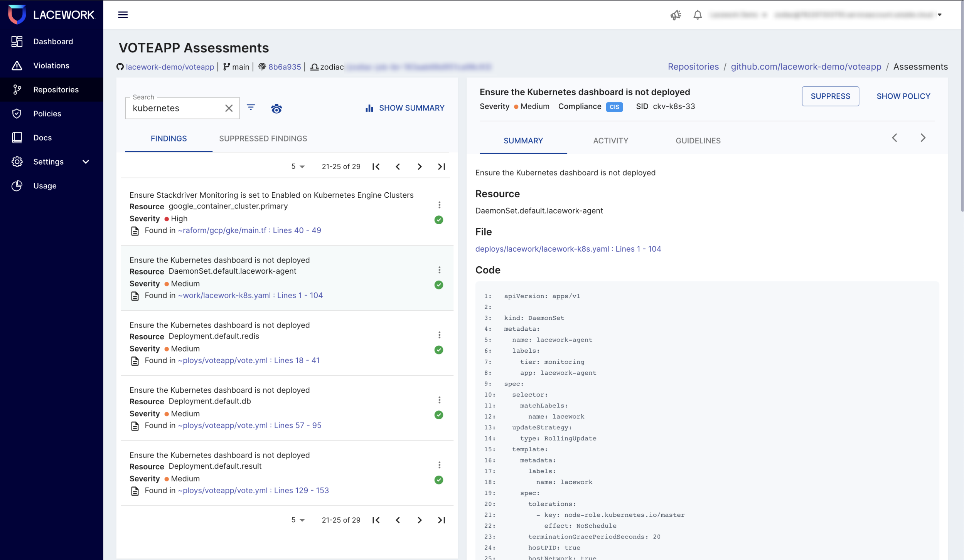The height and width of the screenshot is (560, 964).
Task: Click green check status on Deployment.default.db finding
Action: pos(439,415)
